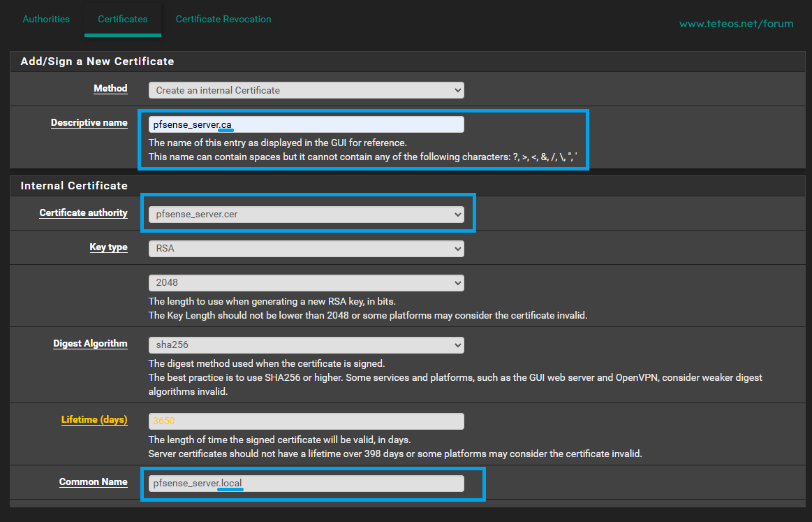Open the Certificate Revocation tab
The image size is (812, 522).
click(223, 19)
